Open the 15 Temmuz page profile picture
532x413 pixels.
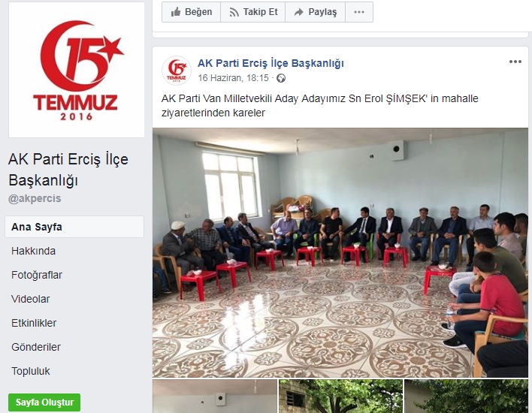click(77, 70)
